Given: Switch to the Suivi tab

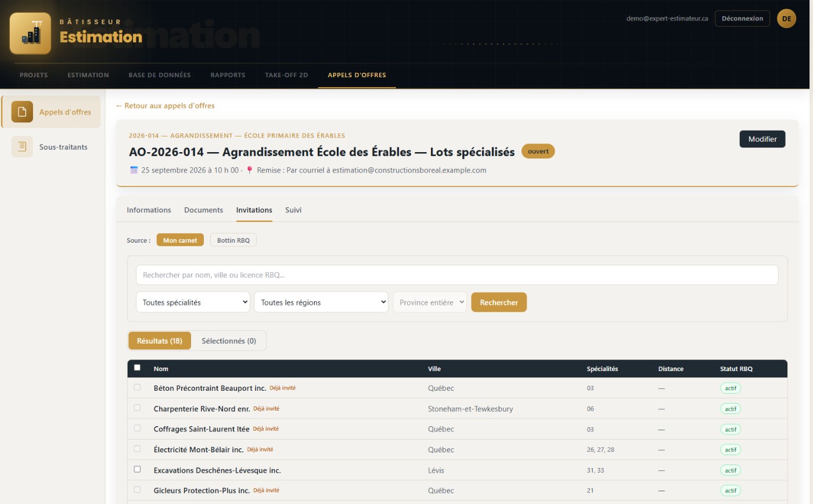Looking at the screenshot, I should pos(293,210).
